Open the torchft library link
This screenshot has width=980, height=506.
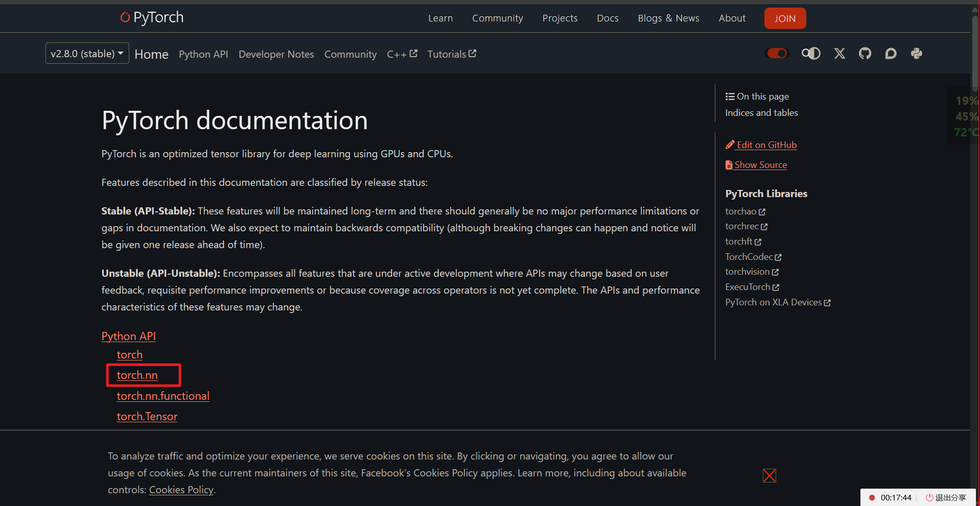(739, 242)
